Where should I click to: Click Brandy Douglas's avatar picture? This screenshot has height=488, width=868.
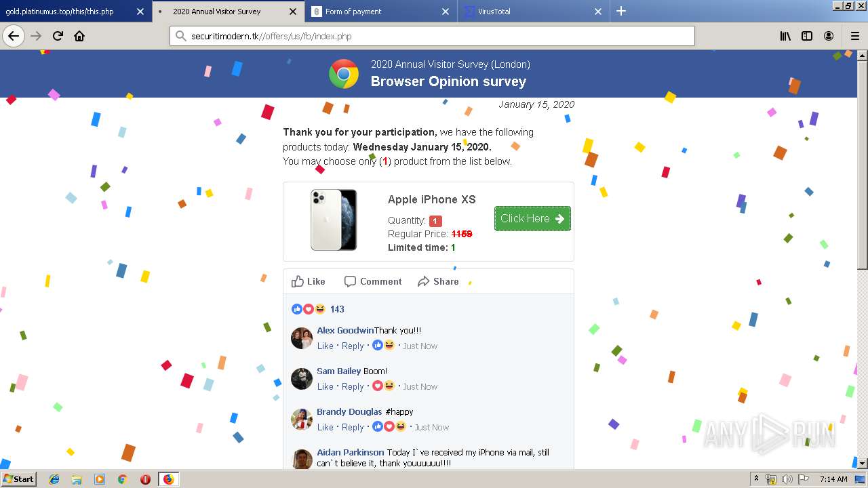pos(302,419)
